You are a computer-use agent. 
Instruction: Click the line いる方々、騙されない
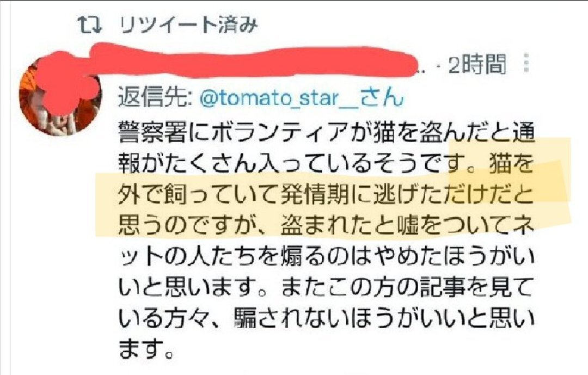pyautogui.click(x=326, y=319)
